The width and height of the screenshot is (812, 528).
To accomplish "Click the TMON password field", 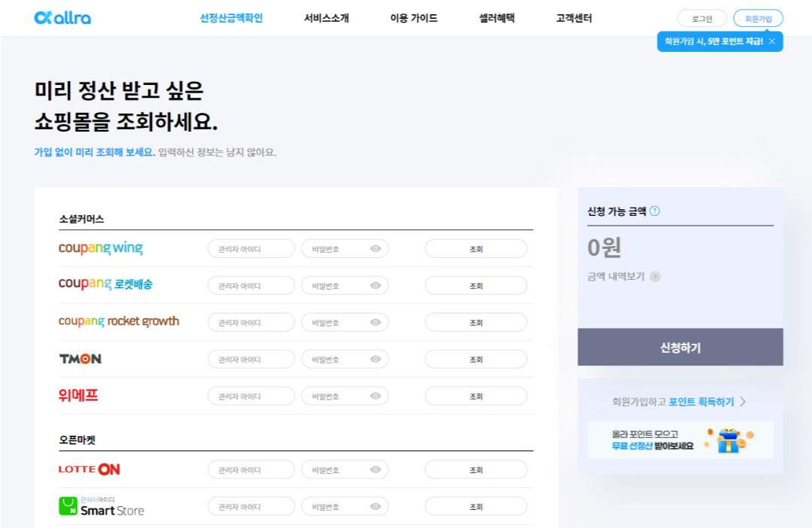I will 345,359.
